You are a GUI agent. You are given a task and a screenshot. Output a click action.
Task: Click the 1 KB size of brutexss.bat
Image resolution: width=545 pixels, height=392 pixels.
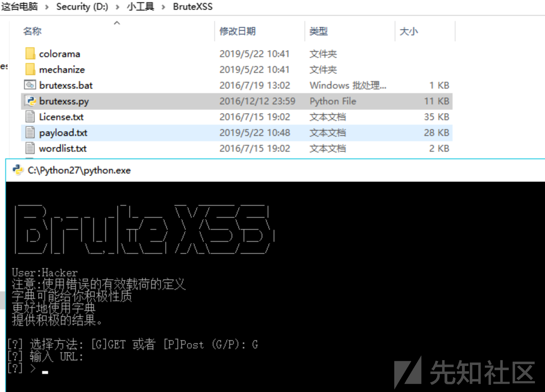439,85
